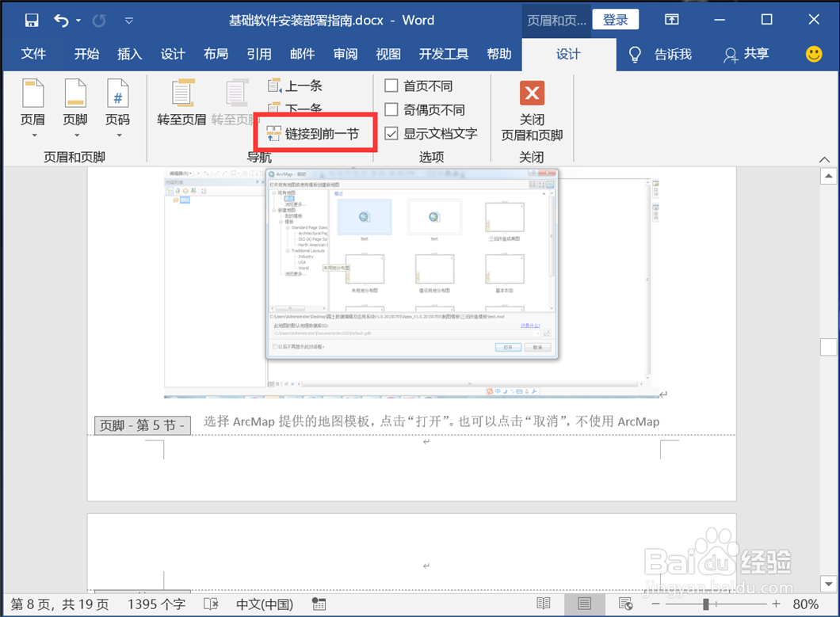The height and width of the screenshot is (617, 840).
Task: Go to the 邮件 tab
Action: pyautogui.click(x=302, y=54)
